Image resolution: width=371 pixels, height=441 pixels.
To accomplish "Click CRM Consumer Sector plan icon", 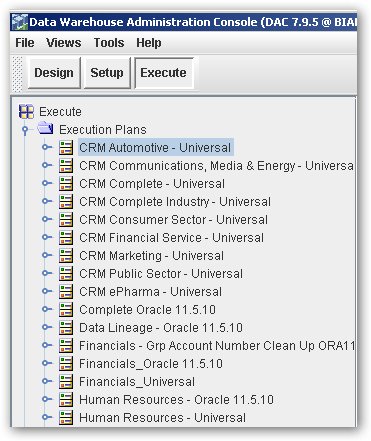I will (x=66, y=219).
